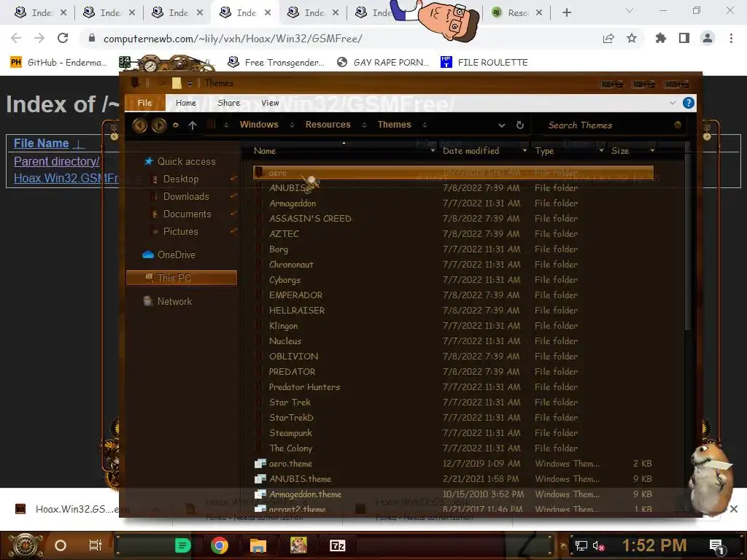Open Date modified column dropdown
747x560 pixels.
525,150
